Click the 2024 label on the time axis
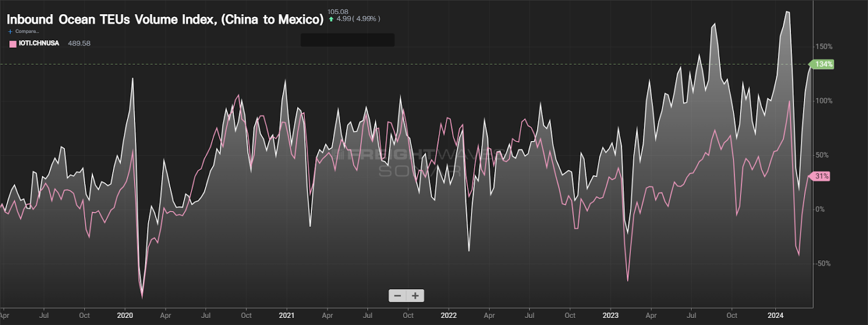Screen dimensions: 868x325 pos(775,315)
